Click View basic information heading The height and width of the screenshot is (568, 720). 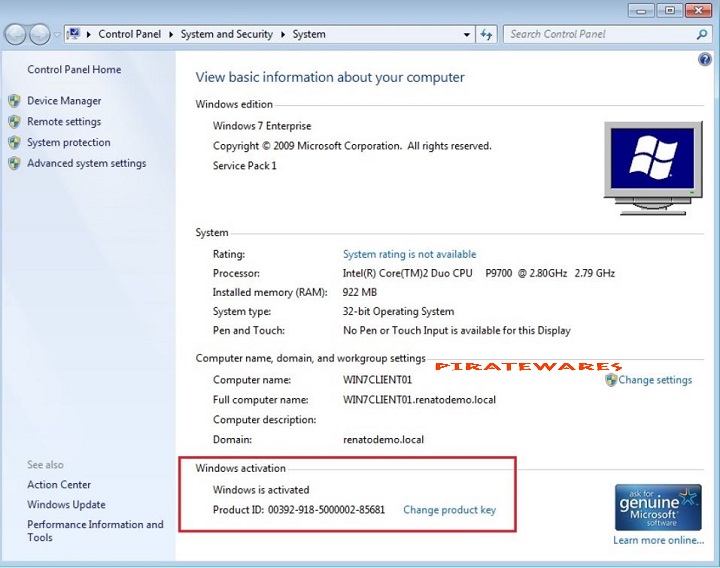pos(330,77)
